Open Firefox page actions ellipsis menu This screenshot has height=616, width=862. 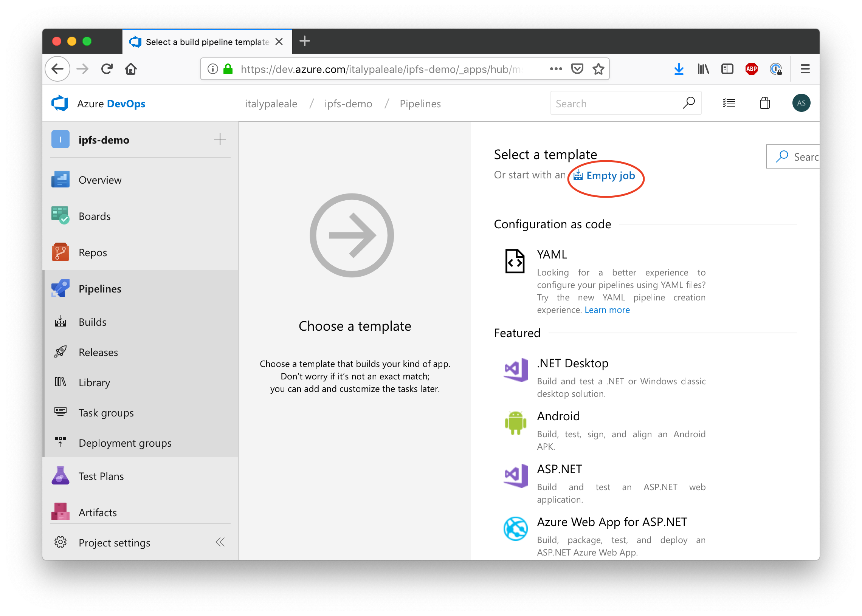556,69
